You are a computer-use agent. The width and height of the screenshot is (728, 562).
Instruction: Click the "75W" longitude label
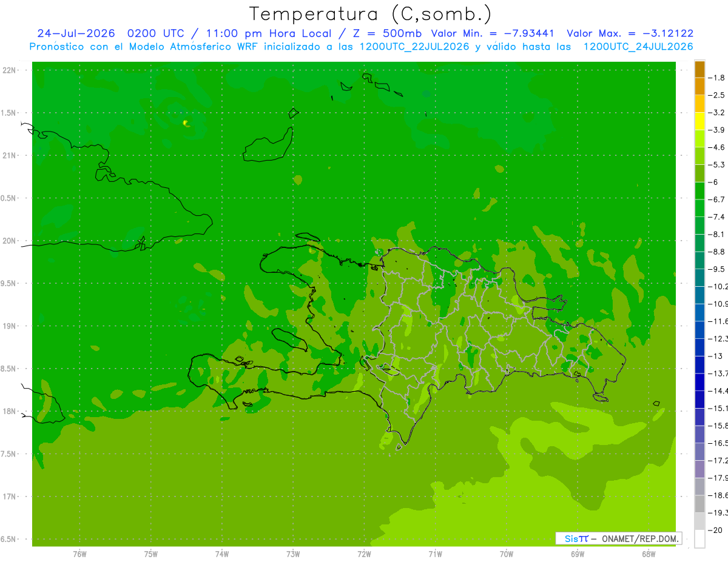coord(151,554)
